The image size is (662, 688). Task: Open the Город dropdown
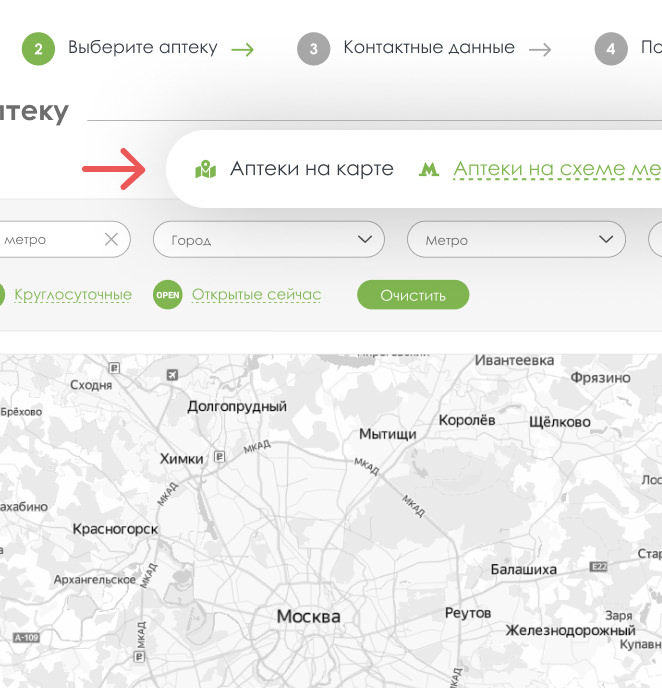[x=268, y=240]
